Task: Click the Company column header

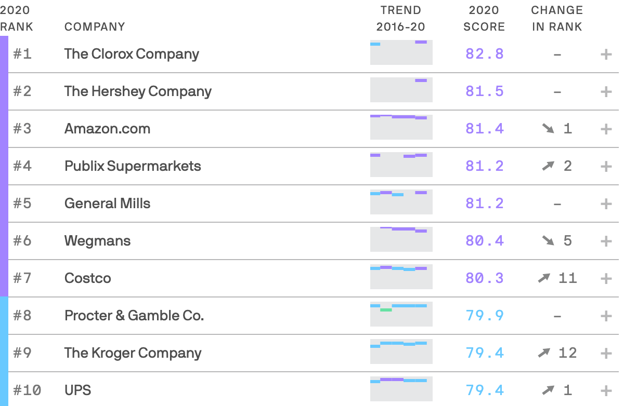Action: click(x=95, y=27)
